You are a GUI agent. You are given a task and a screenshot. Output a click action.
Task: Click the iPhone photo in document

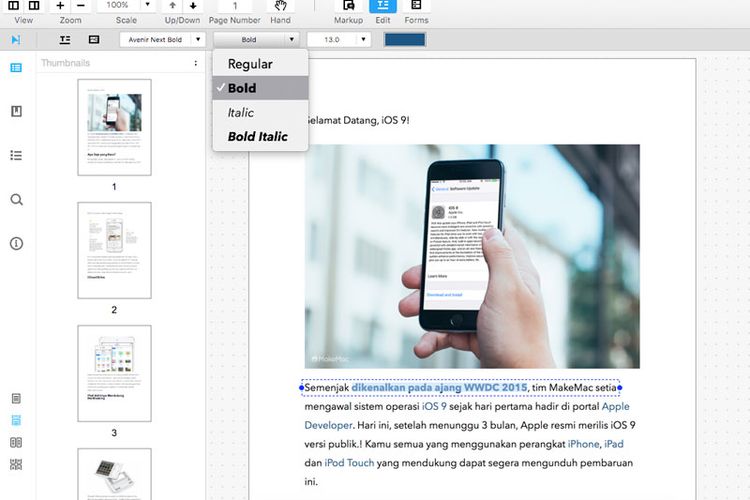pos(472,256)
